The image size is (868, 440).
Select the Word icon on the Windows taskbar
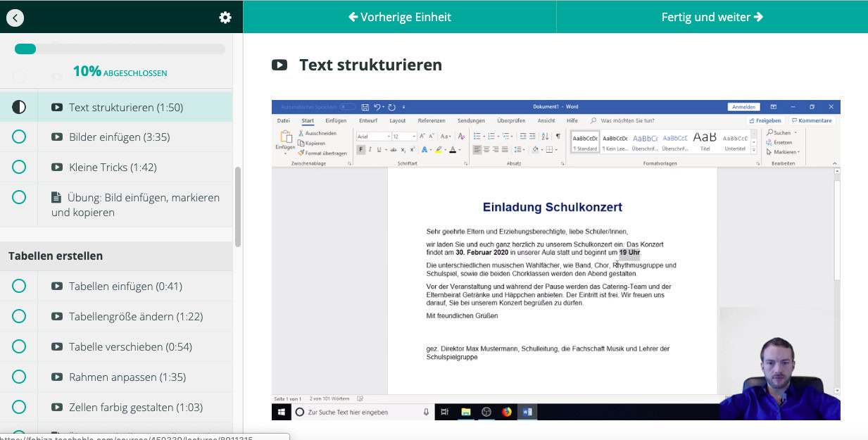(x=527, y=411)
